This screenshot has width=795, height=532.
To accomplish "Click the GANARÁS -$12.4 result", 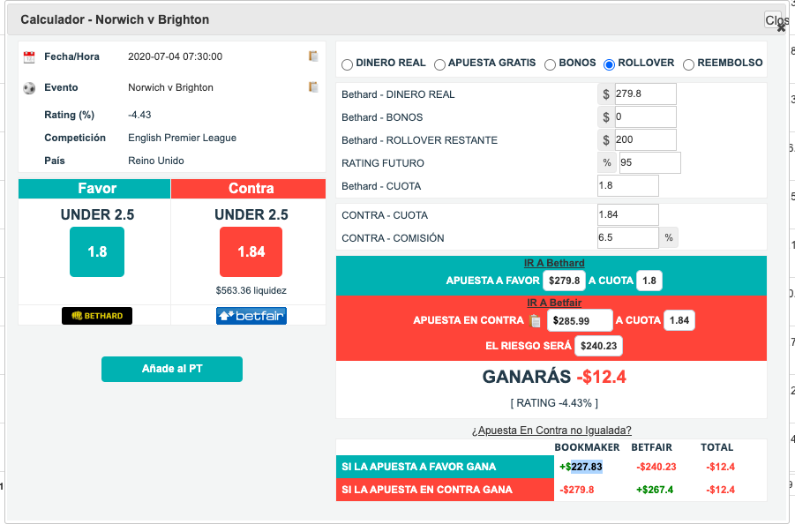I will point(554,377).
